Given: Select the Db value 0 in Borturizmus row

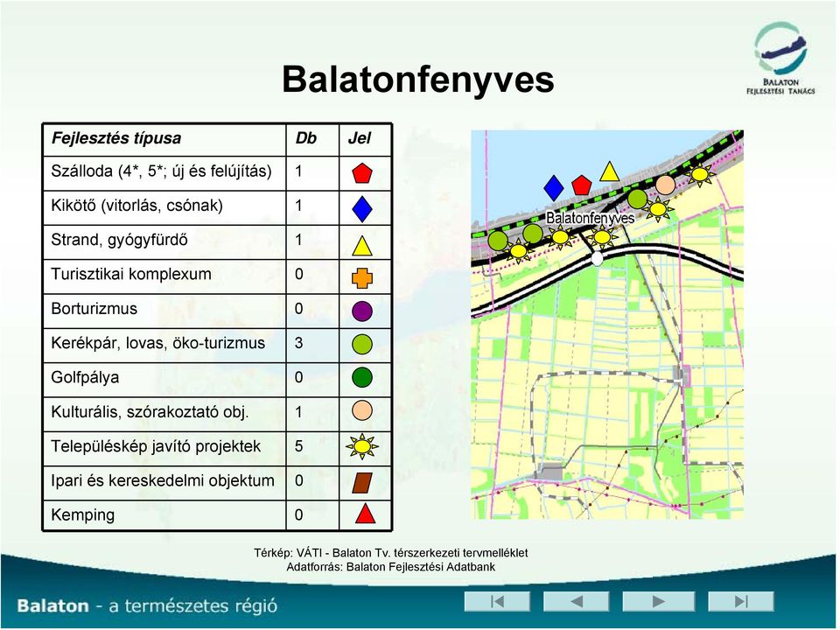Looking at the screenshot, I should click(299, 309).
